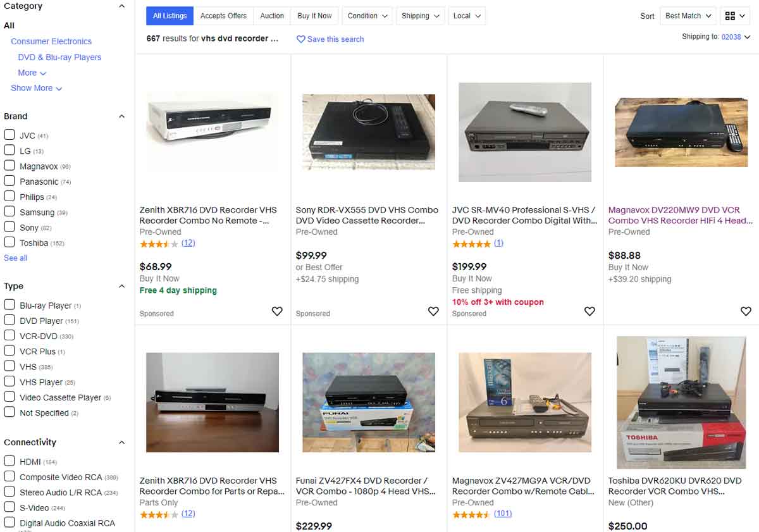Viewport: 759px width, 532px height.
Task: Click star rating on JVC SR-MV40 listing
Action: (x=471, y=244)
